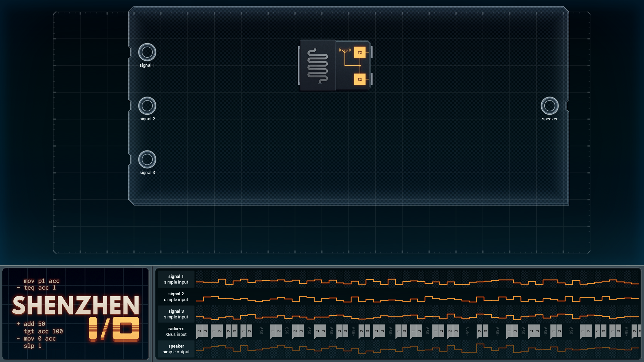This screenshot has height=362, width=644.
Task: Select the speaker simple output label
Action: [x=176, y=349]
